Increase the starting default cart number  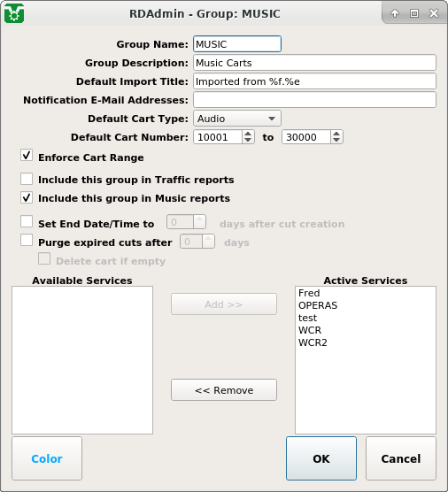click(x=248, y=134)
